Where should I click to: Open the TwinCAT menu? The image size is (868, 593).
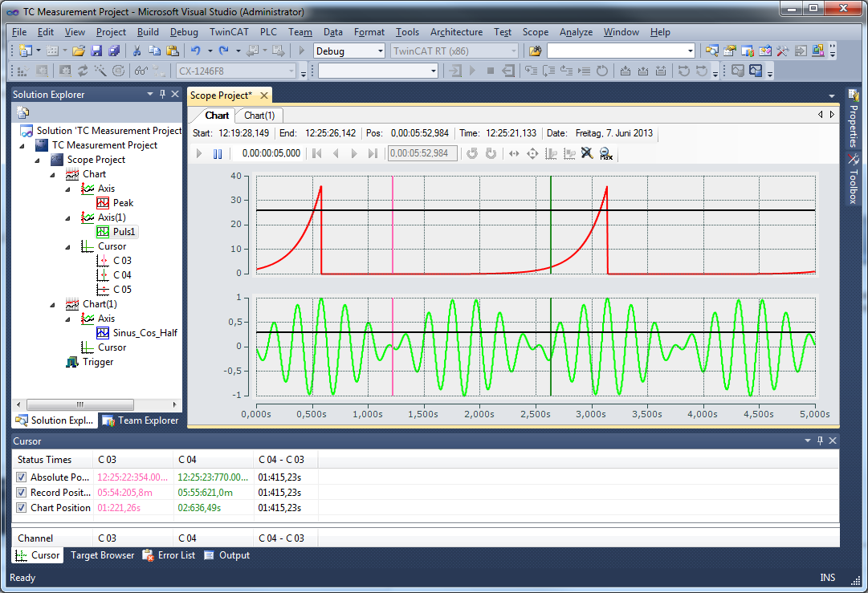229,32
